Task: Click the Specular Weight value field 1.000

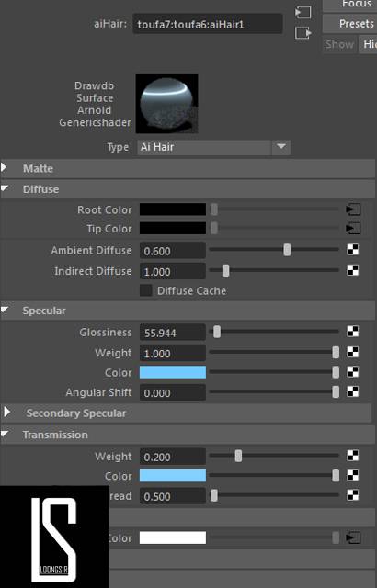Action: click(x=173, y=353)
